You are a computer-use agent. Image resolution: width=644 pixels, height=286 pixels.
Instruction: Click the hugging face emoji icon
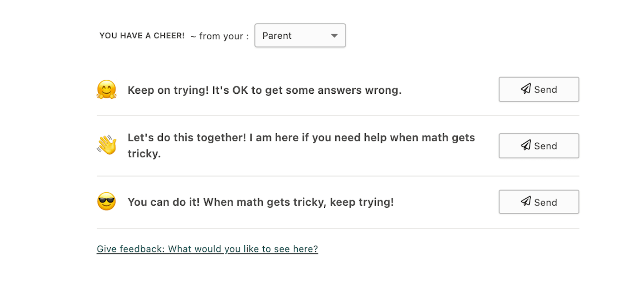[x=106, y=90]
